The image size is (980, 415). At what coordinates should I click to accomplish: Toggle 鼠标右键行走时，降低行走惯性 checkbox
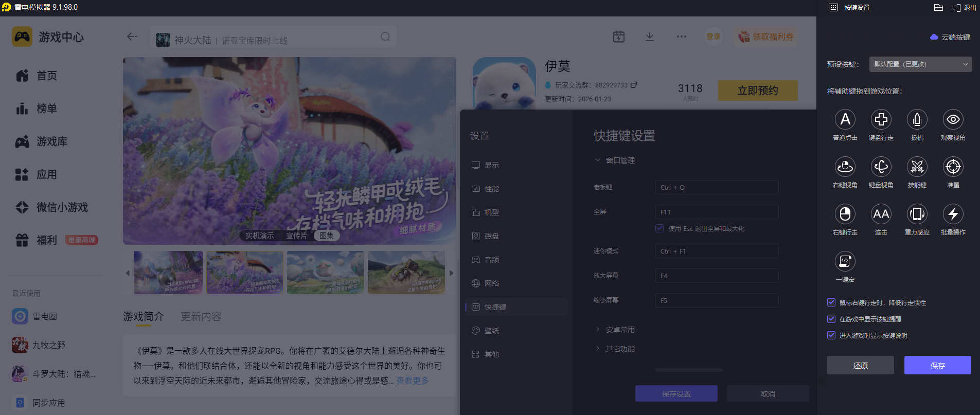pos(831,302)
